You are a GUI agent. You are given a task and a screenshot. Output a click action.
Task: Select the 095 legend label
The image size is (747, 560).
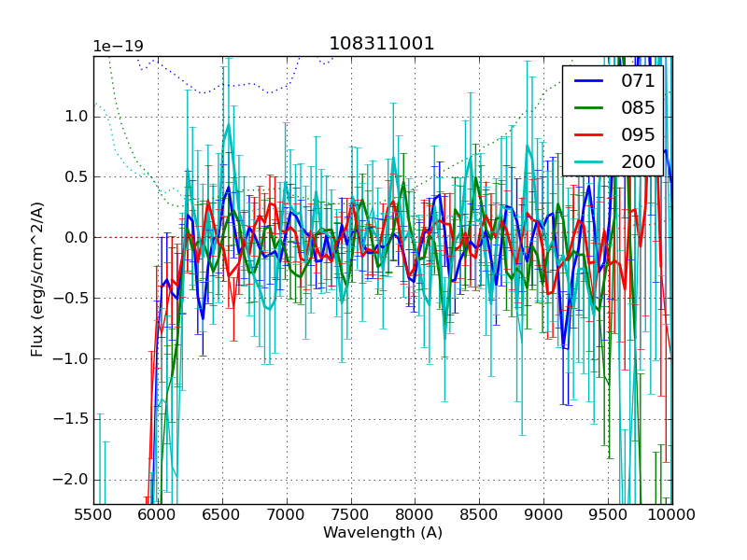click(638, 134)
